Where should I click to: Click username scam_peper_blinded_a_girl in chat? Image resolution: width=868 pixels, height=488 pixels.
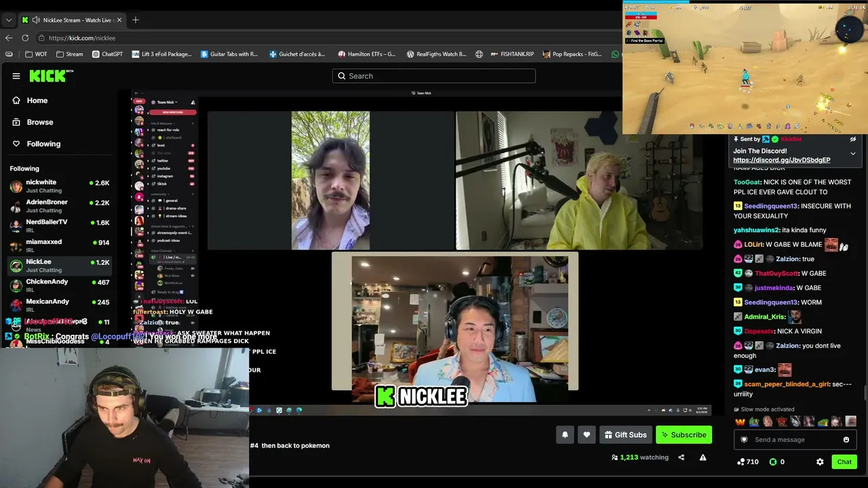[x=787, y=384]
